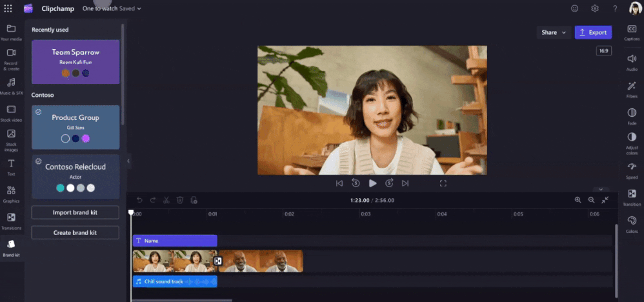Collapse the left panel with the chevron
Image resolution: width=644 pixels, height=302 pixels.
(x=128, y=161)
